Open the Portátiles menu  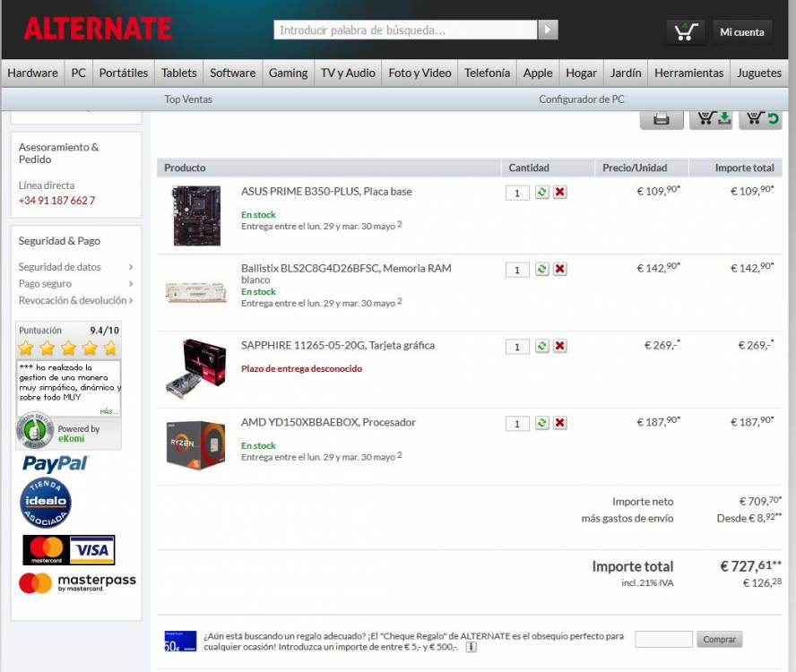124,73
